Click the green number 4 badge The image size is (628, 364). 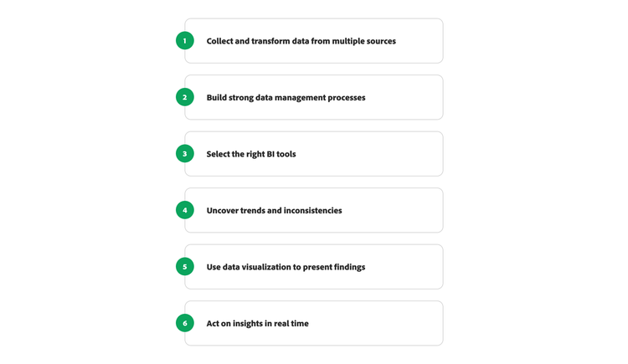[185, 210]
